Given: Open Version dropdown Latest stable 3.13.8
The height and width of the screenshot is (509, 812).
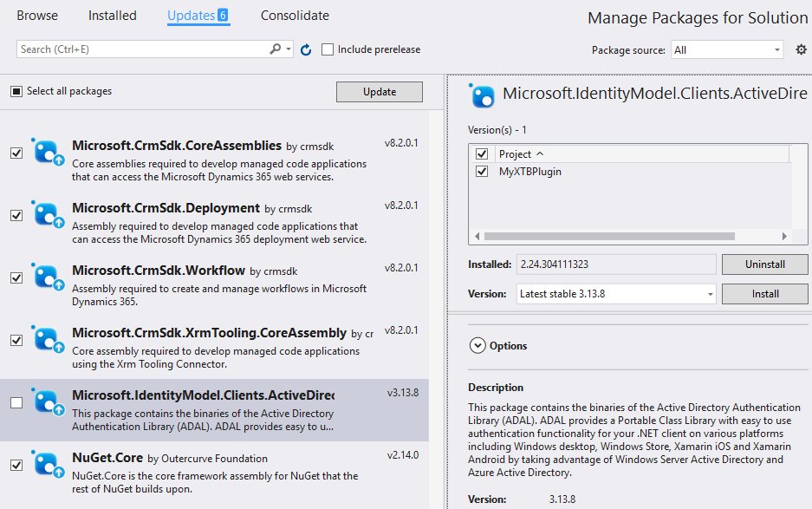Looking at the screenshot, I should 616,294.
